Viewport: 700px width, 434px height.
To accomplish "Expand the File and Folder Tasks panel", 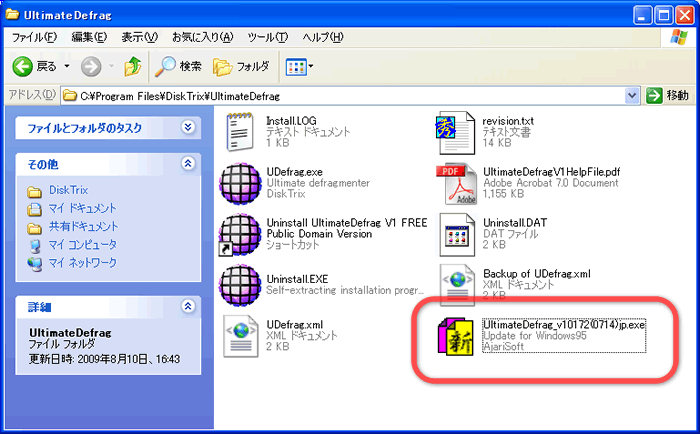I will click(x=188, y=127).
